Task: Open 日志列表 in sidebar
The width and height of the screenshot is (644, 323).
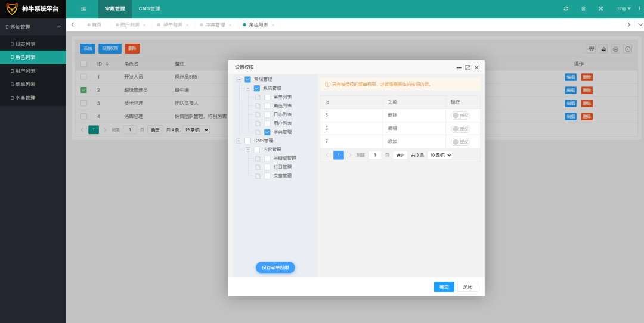Action: (x=33, y=44)
